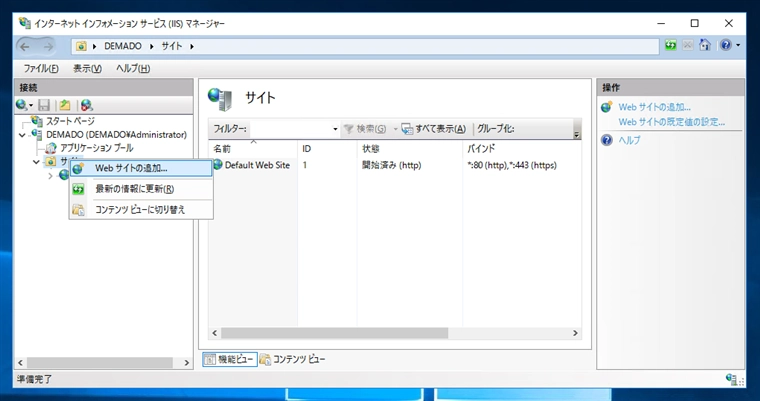The width and height of the screenshot is (760, 401).
Task: Open the ヘルプ menu
Action: point(133,68)
